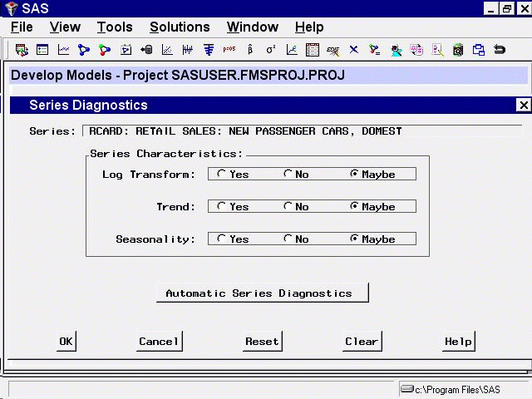Click the data table grid toolbar icon
This screenshot has height=399, width=532.
click(313, 50)
